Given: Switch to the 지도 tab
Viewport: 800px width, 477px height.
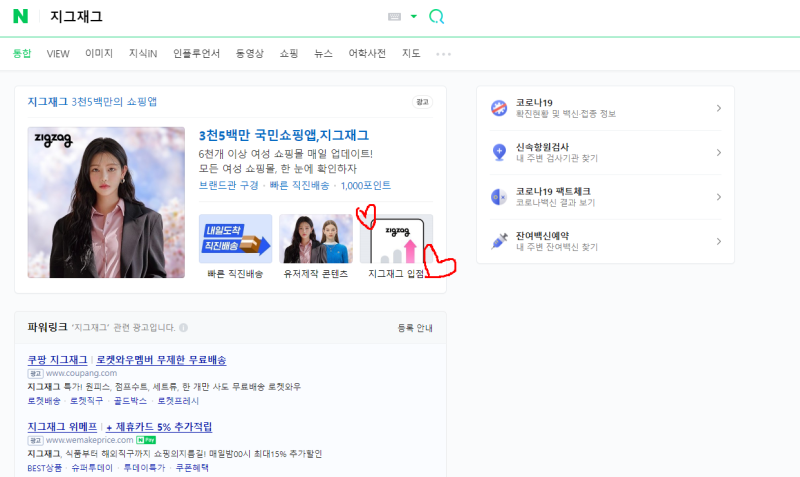Looking at the screenshot, I should click(x=411, y=54).
